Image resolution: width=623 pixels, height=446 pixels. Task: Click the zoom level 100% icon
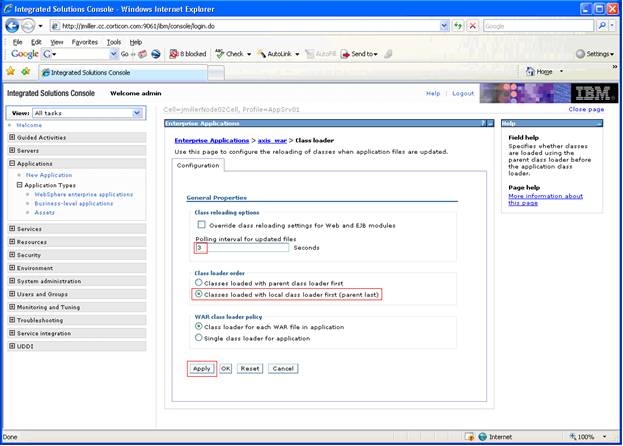click(x=573, y=437)
